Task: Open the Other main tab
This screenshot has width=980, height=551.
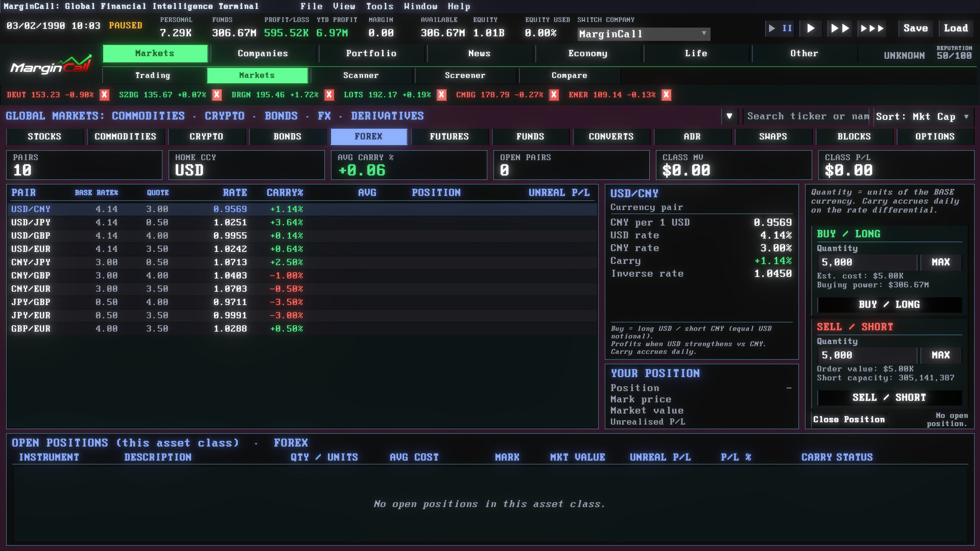Action: tap(804, 54)
